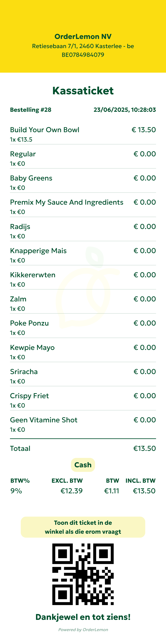Screen dimensions: 166x644
Task: Select the Premix My Sauce And Ingredients line
Action: (67, 202)
